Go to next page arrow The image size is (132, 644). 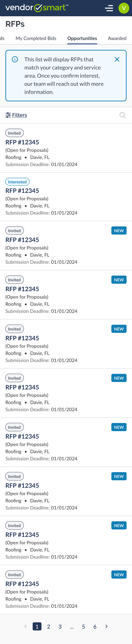[107, 626]
